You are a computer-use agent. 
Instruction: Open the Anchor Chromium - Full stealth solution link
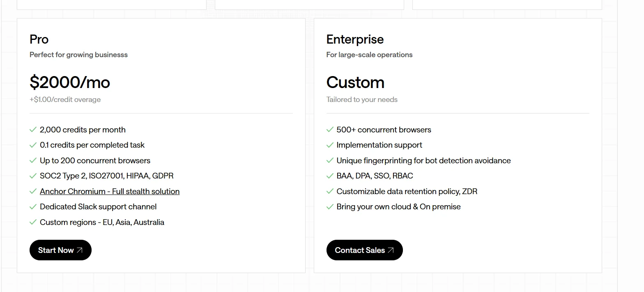110,191
